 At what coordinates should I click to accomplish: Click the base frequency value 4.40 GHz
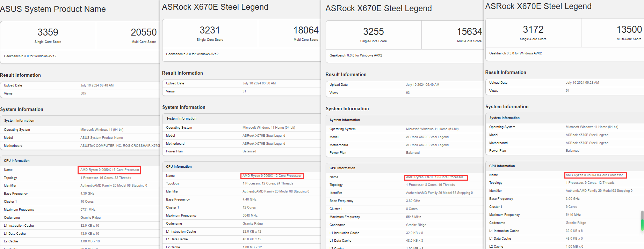point(249,199)
